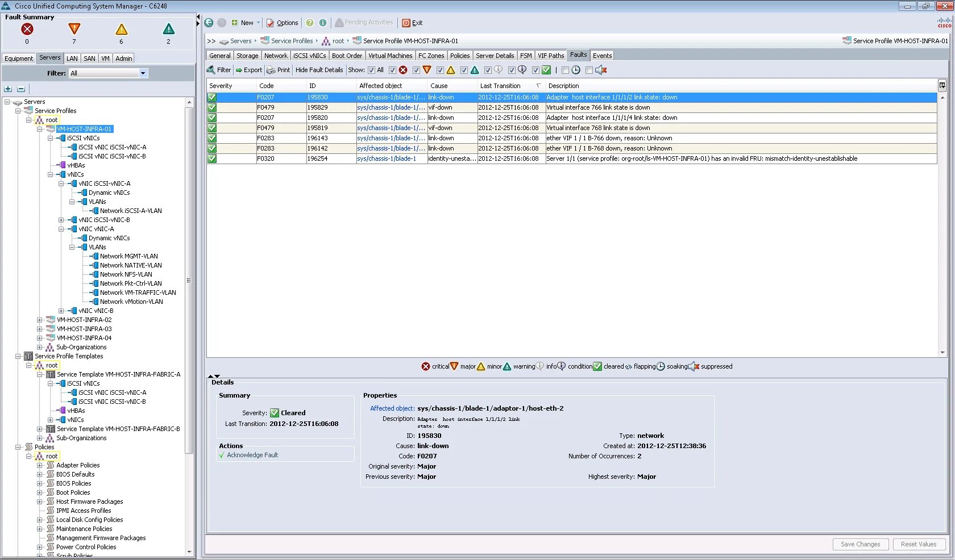955x560 pixels.
Task: Click the Servers icon in the breadcrumb
Action: click(224, 41)
